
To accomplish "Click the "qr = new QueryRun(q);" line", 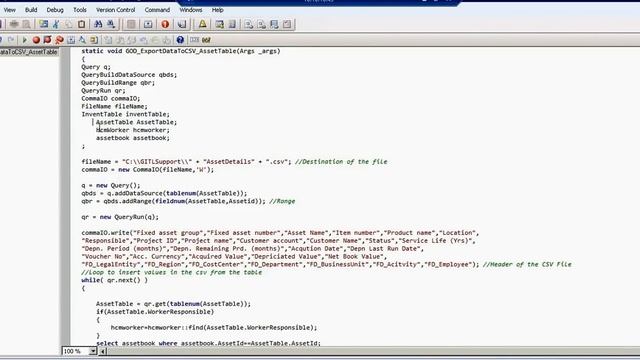I will (120, 217).
